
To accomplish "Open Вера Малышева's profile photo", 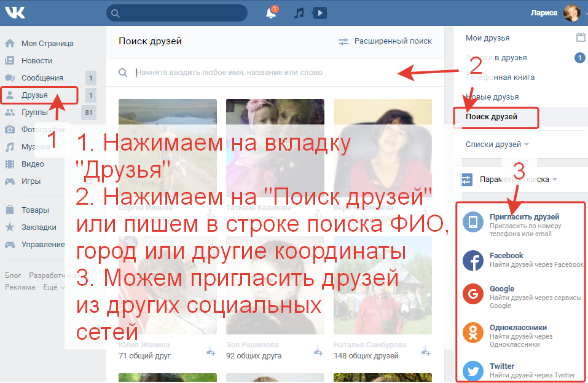I will pos(383,148).
